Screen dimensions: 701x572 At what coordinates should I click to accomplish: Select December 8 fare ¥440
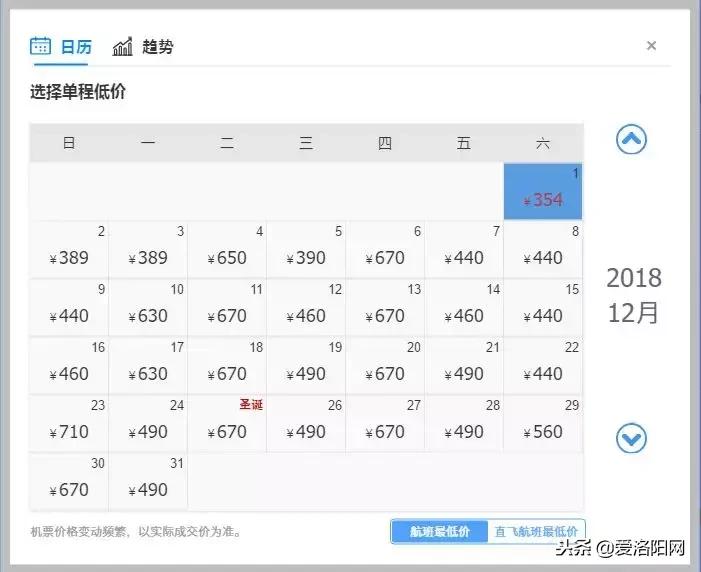tap(543, 250)
